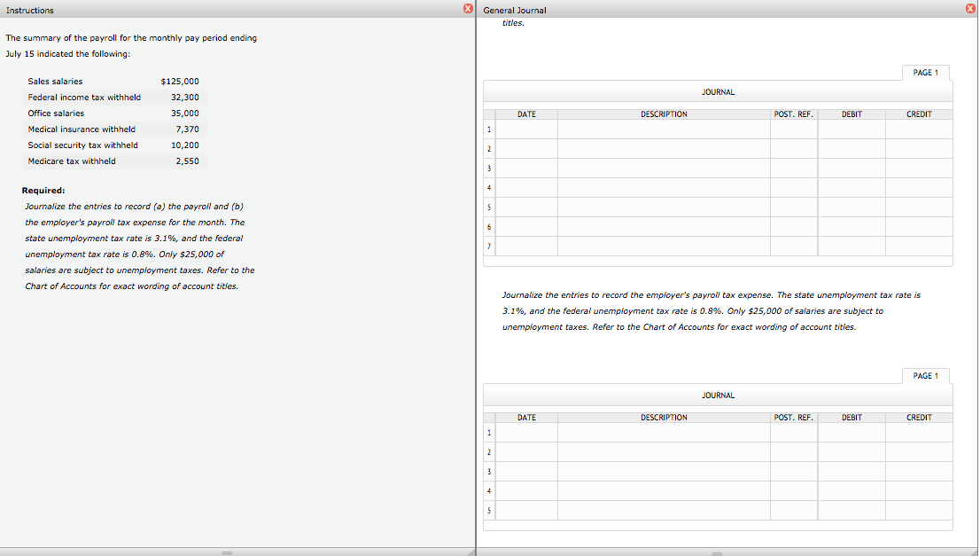Click the Federal income tax withheld row

[113, 98]
